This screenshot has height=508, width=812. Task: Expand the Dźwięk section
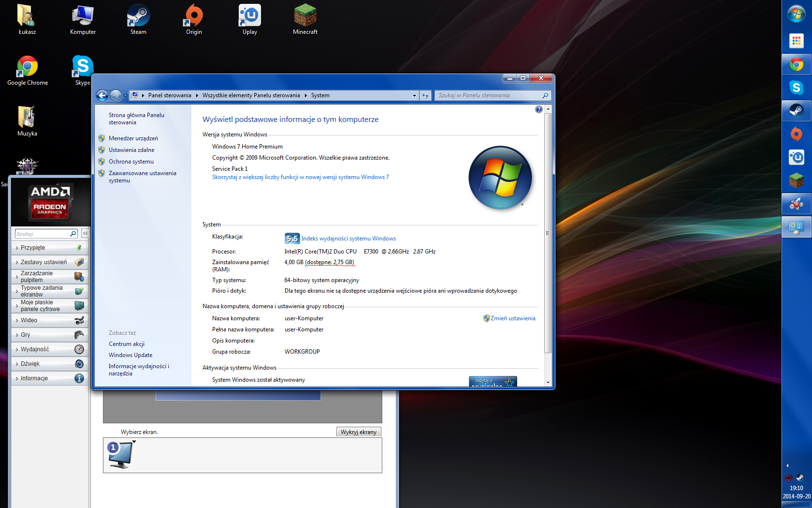[50, 364]
